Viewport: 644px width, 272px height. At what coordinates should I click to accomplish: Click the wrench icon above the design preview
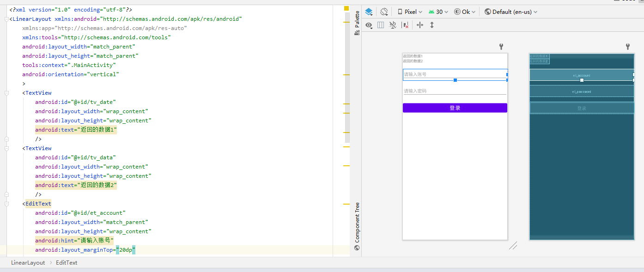pyautogui.click(x=501, y=46)
